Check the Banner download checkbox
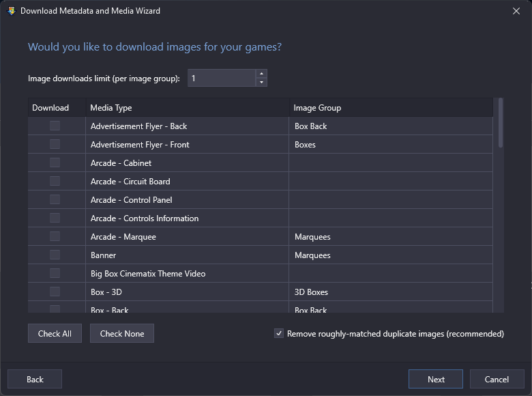Screen dimensions: 532x396 pos(55,255)
